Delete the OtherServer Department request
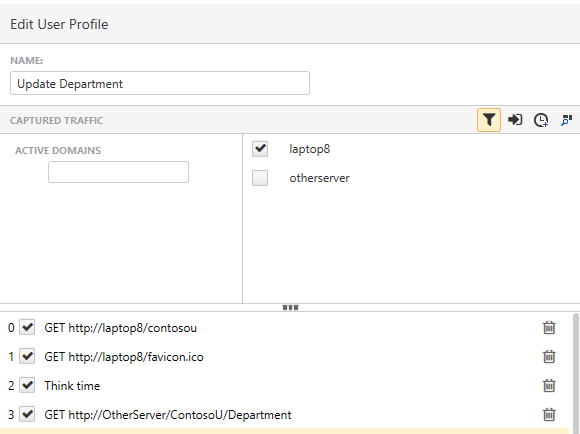 pos(549,414)
